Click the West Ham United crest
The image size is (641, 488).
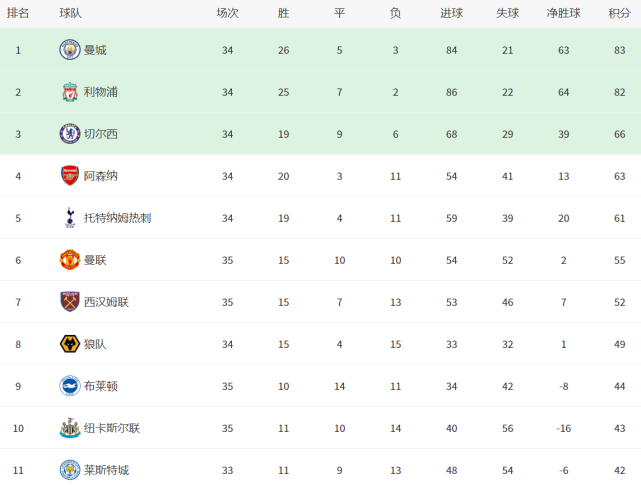(x=70, y=302)
